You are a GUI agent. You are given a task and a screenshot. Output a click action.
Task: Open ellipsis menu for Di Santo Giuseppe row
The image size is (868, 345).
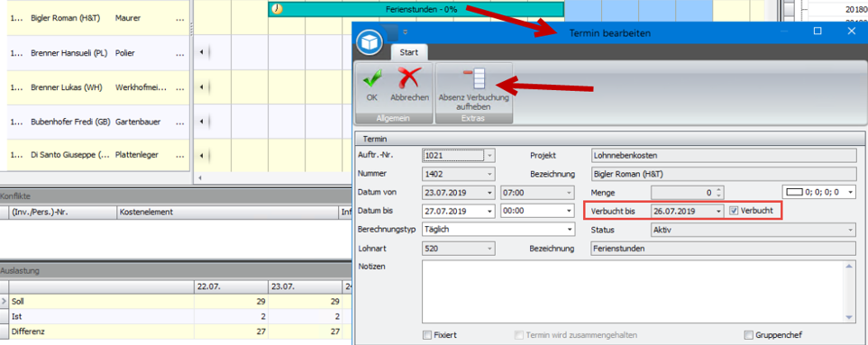click(x=179, y=155)
